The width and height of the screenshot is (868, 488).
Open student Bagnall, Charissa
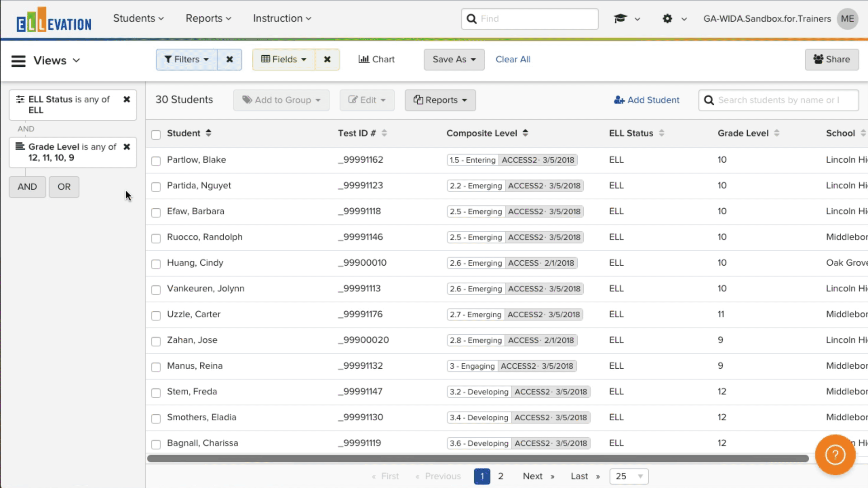point(203,443)
